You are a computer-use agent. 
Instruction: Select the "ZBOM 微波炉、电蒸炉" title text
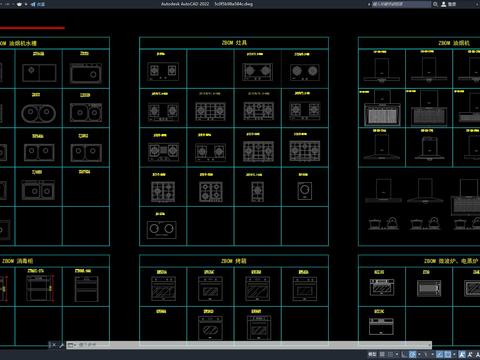click(x=451, y=261)
